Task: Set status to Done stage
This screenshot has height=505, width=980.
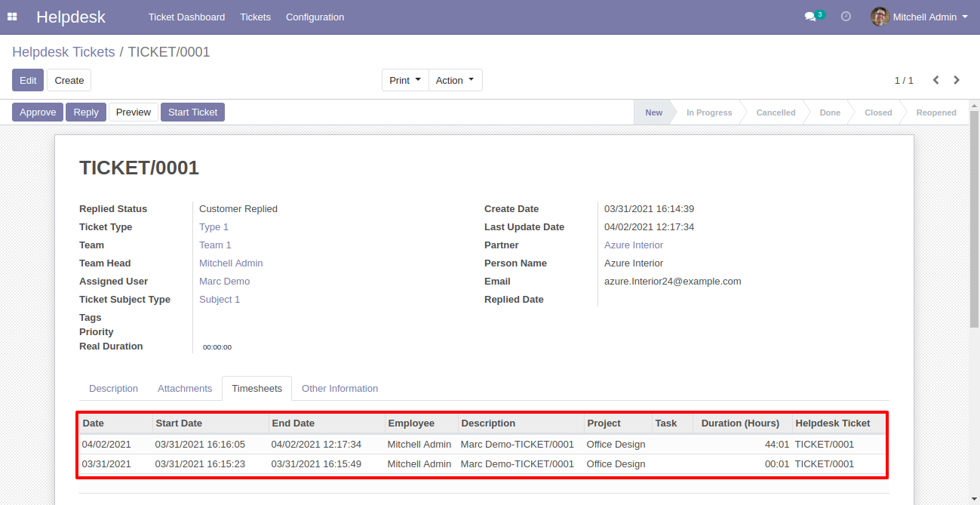Action: [x=830, y=112]
